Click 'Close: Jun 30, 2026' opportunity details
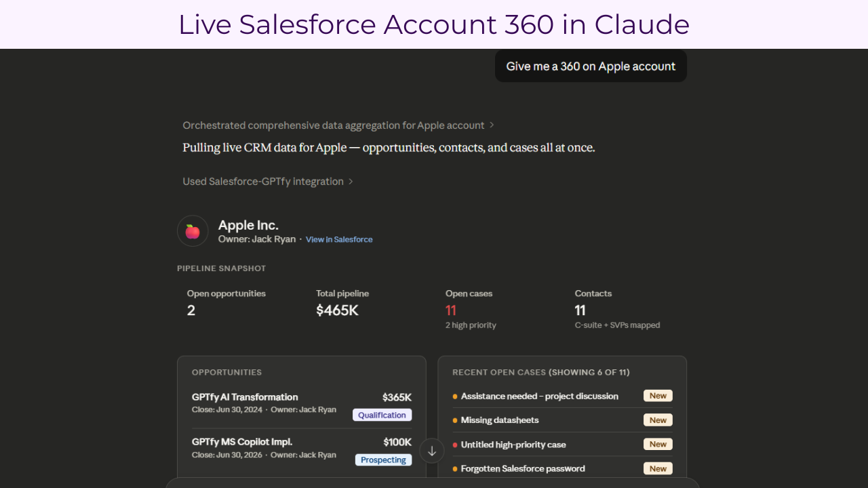868x488 pixels. pos(264,455)
